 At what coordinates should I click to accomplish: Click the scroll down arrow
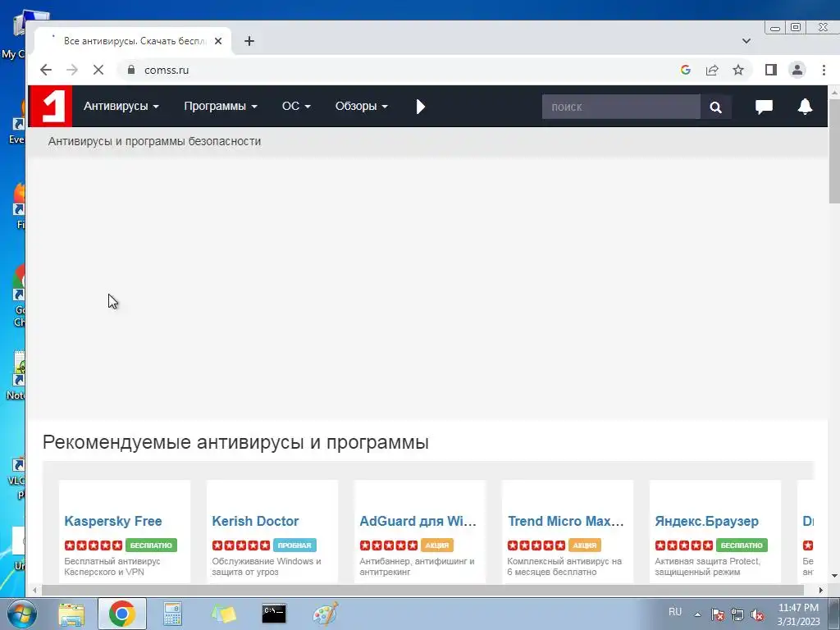pyautogui.click(x=834, y=576)
